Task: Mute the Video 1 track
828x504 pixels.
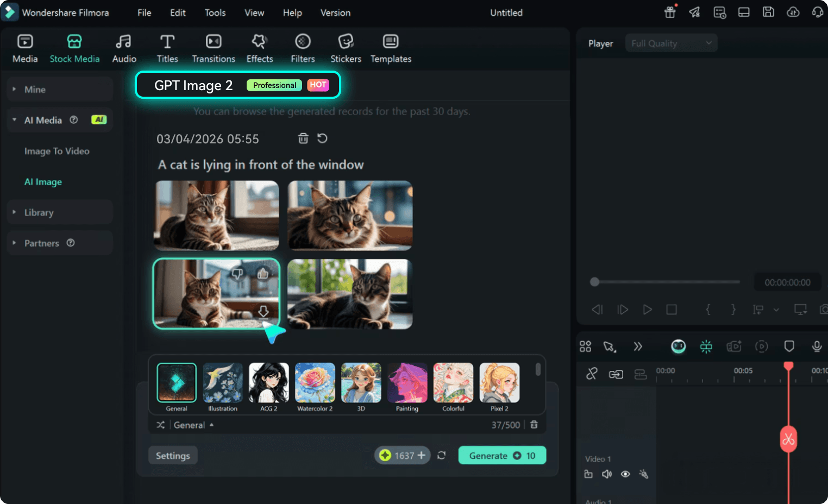Action: pyautogui.click(x=607, y=474)
